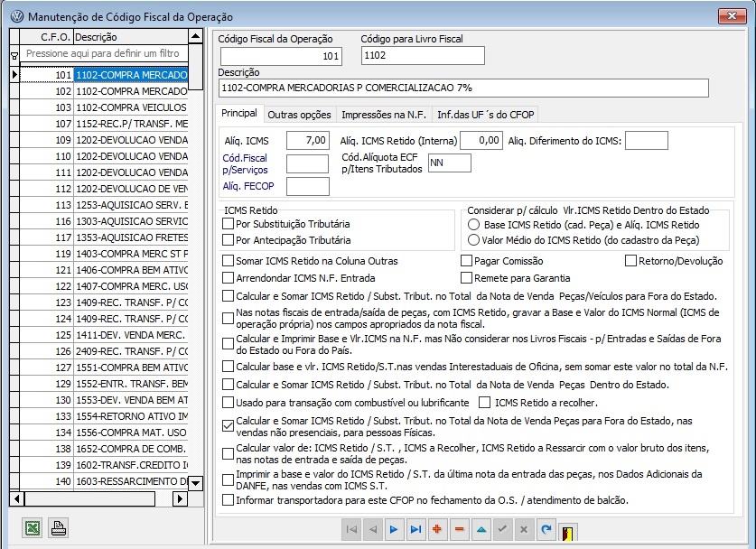756x549 pixels.
Task: Select row 103 1102-COMPRA VEICULOS
Action: point(104,107)
